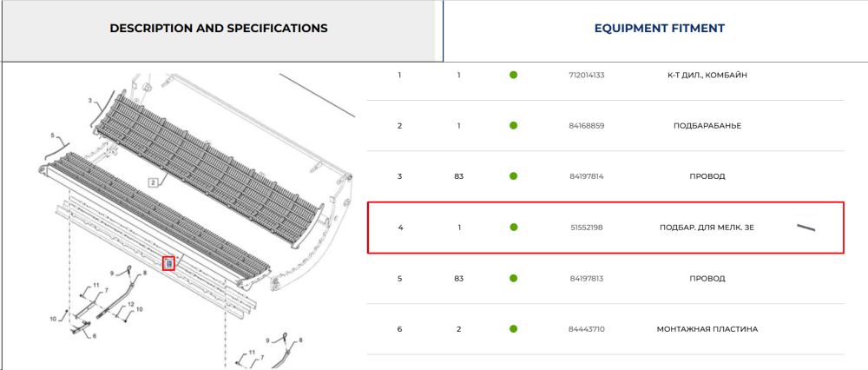Click green availability dot for part 84197813
Image resolution: width=868 pixels, height=370 pixels.
[x=513, y=278]
